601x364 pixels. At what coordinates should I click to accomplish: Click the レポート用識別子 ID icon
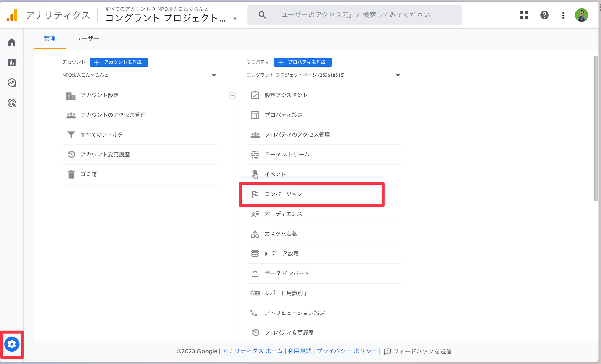tap(255, 293)
